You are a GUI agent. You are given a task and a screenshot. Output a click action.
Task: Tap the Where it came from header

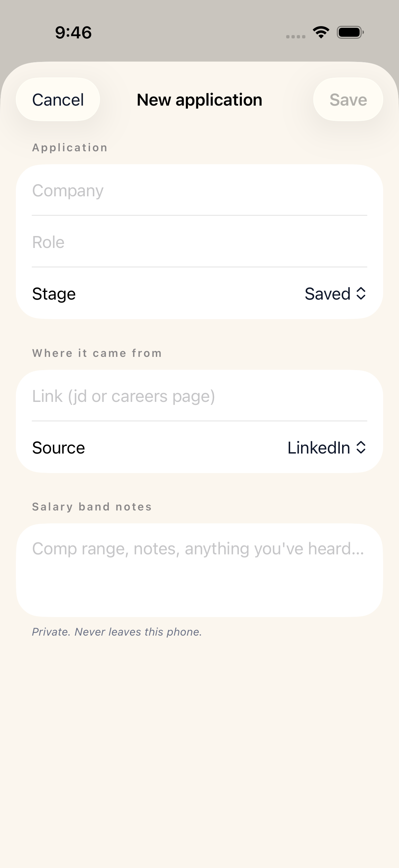coord(97,353)
